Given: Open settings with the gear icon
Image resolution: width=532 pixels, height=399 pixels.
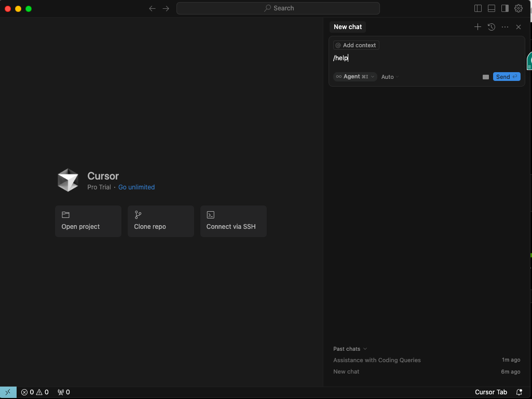Looking at the screenshot, I should pos(519,8).
